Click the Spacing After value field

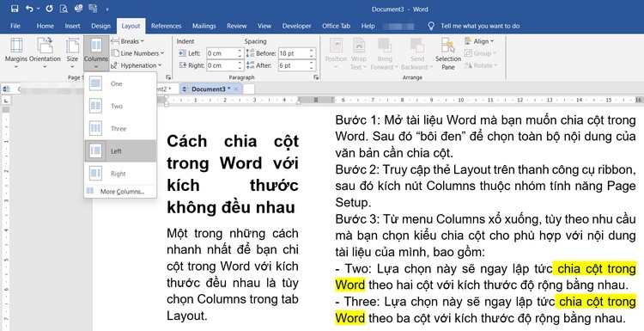click(293, 65)
